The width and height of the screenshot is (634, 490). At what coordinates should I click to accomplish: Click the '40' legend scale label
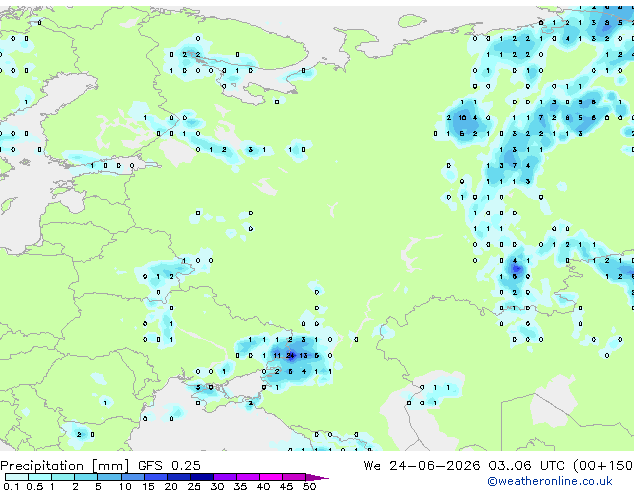click(x=263, y=486)
